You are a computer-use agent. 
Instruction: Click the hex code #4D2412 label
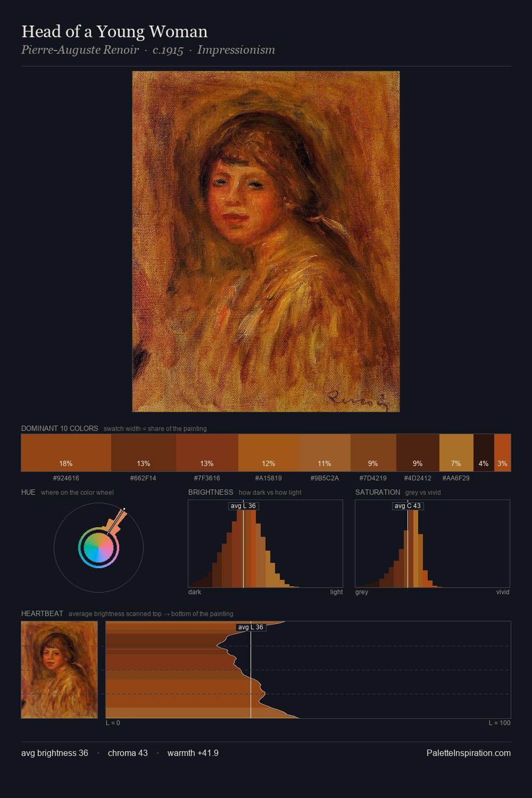pyautogui.click(x=418, y=478)
